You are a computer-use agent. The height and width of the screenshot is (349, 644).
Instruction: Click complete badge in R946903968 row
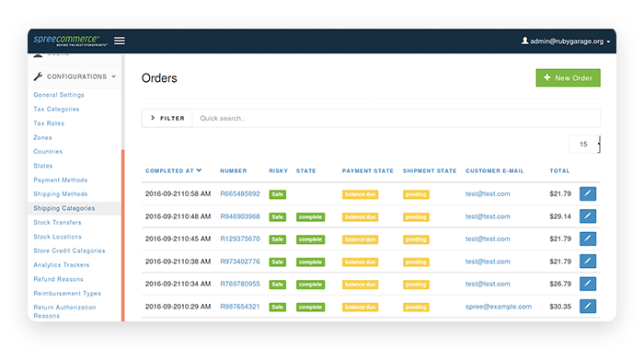pyautogui.click(x=310, y=217)
